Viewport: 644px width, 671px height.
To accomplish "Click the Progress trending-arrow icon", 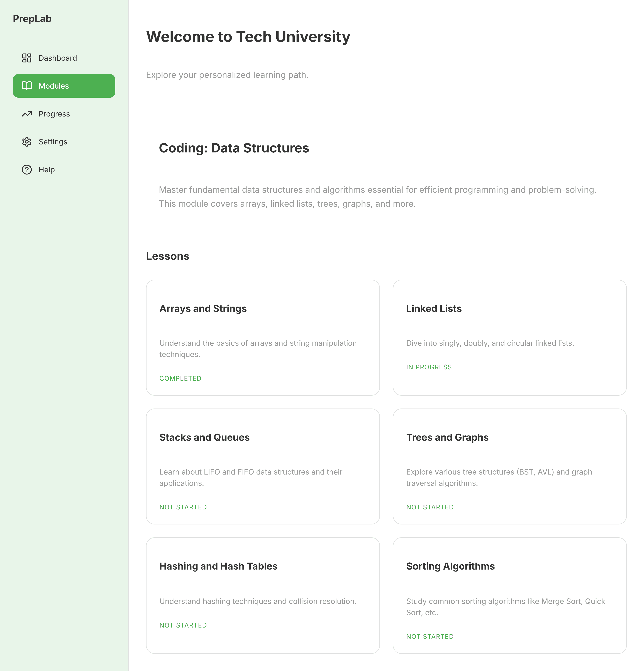I will (x=27, y=114).
